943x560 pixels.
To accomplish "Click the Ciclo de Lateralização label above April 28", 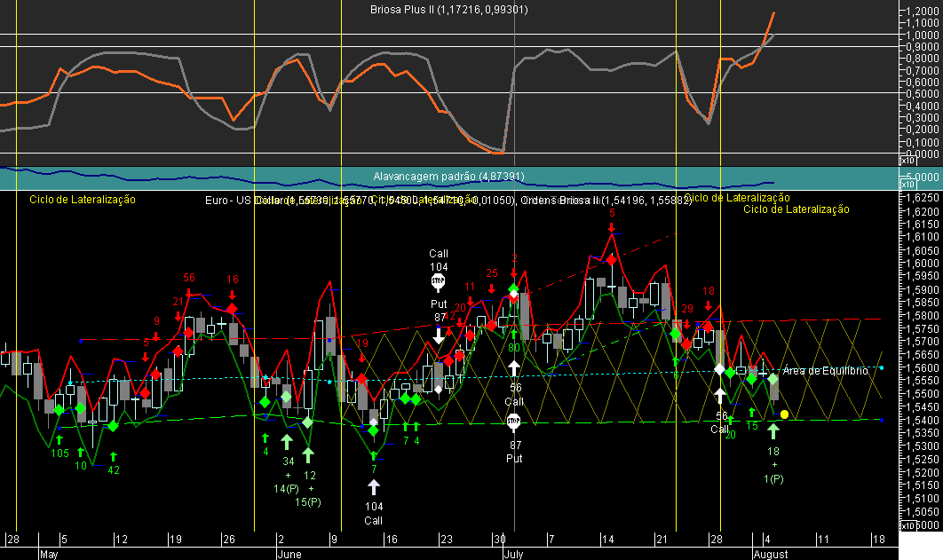I will [83, 200].
